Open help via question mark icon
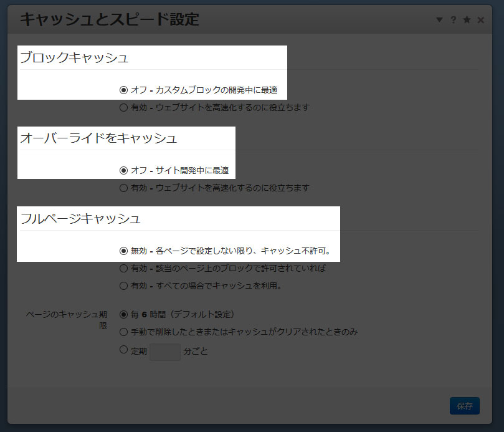The image size is (504, 432). [x=453, y=20]
